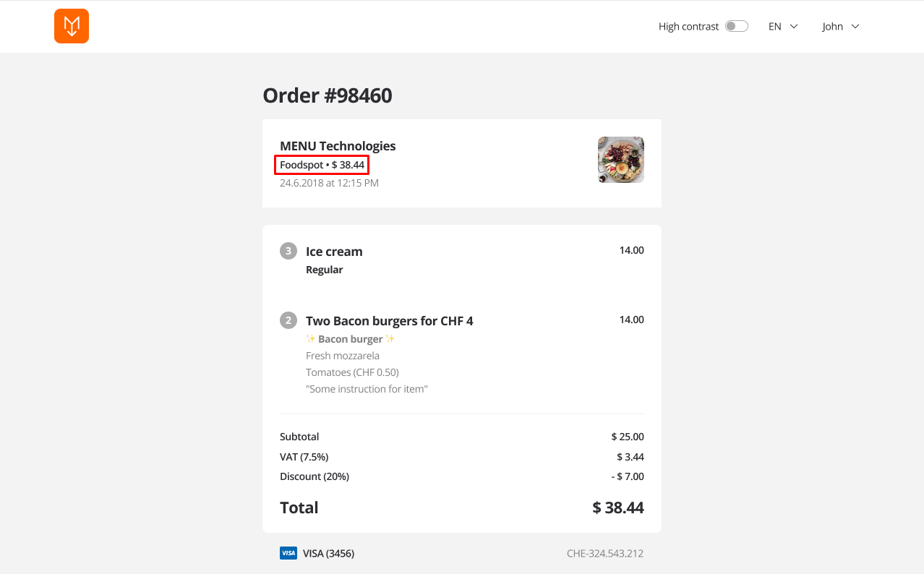This screenshot has width=924, height=574.
Task: Click the VISA (3456) payment label
Action: [328, 554]
